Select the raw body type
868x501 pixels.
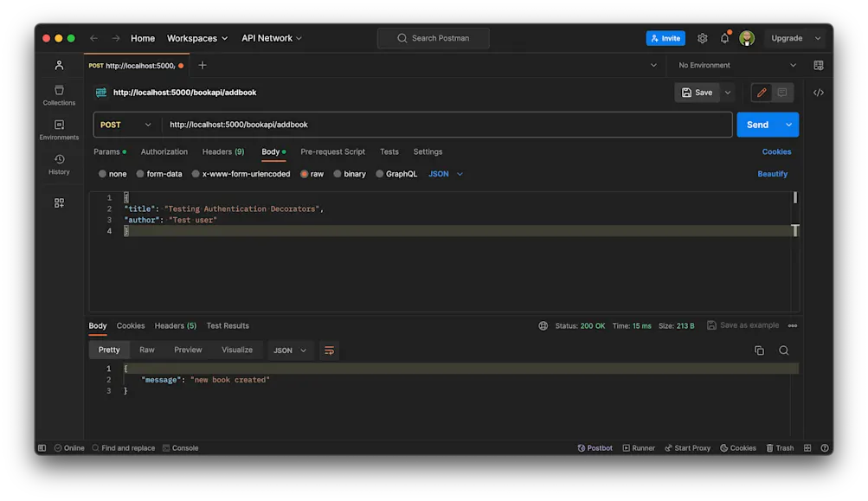[312, 174]
